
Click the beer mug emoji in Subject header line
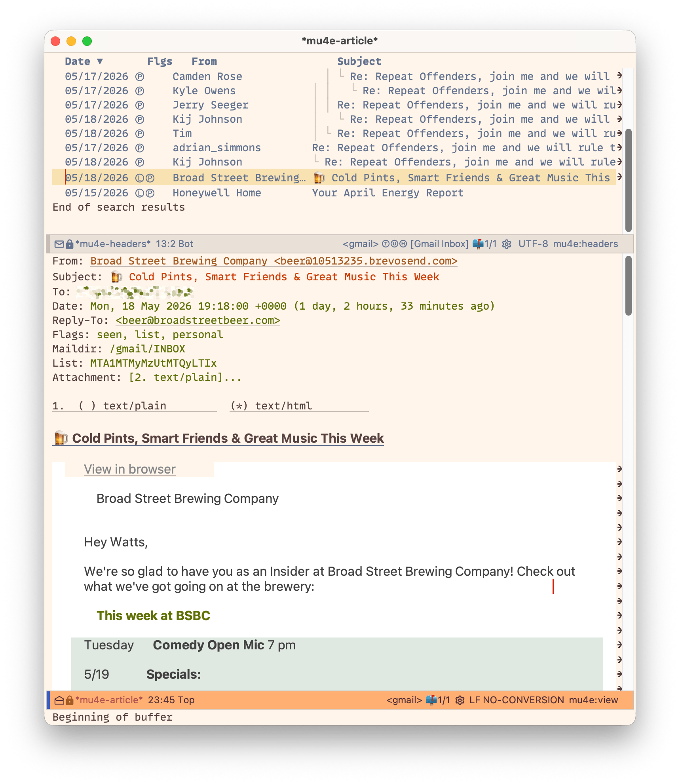pyautogui.click(x=116, y=277)
